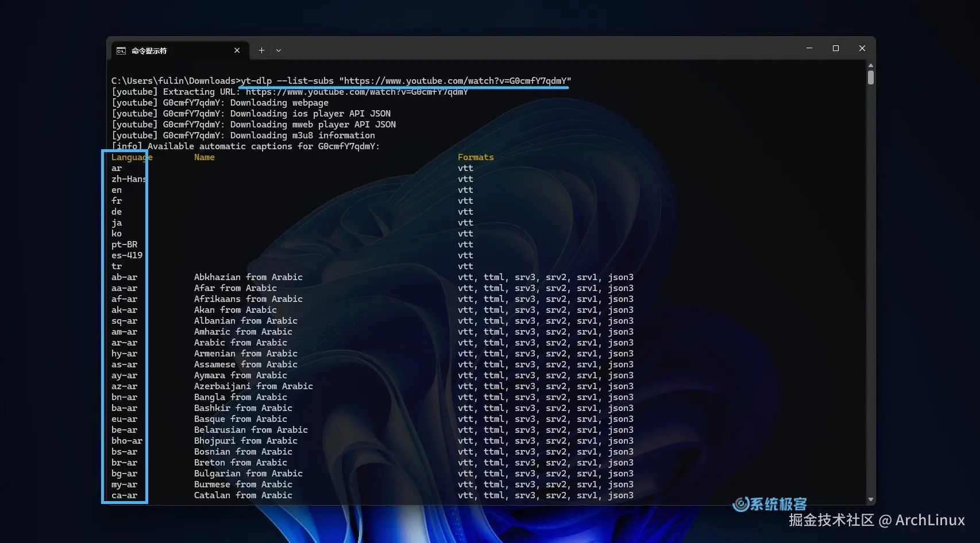Click "Azerbaijani from Arabic" row name
980x543 pixels.
click(x=253, y=386)
